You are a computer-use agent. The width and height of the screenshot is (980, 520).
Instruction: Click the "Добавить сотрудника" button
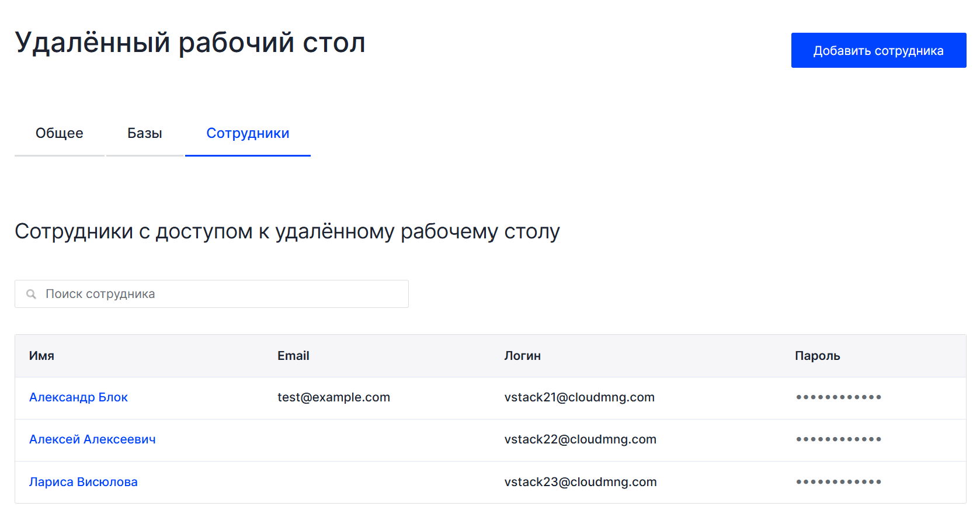(x=878, y=51)
